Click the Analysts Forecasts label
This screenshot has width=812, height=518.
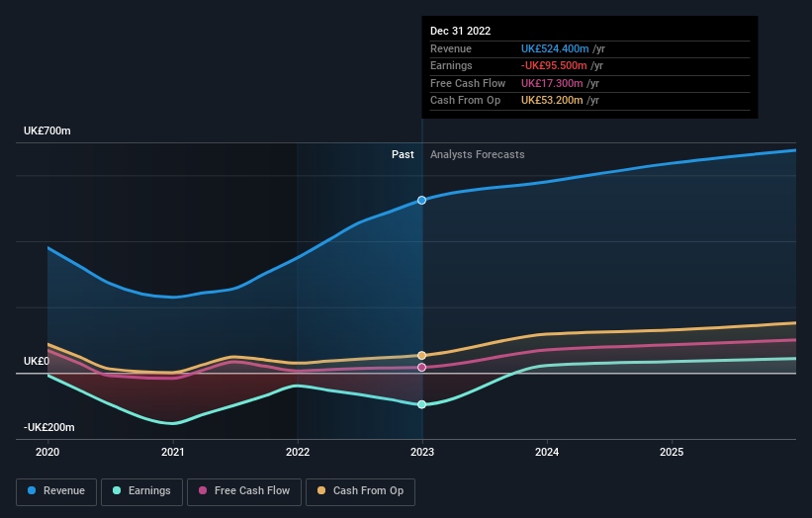478,155
